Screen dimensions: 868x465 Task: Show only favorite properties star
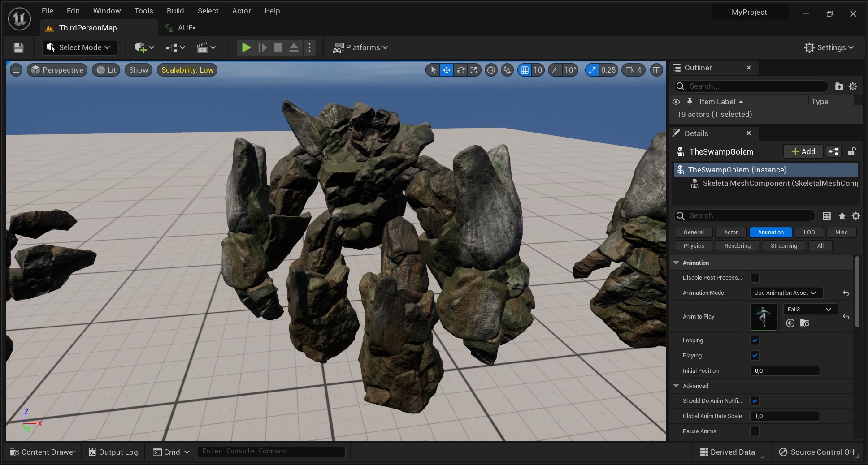[842, 216]
